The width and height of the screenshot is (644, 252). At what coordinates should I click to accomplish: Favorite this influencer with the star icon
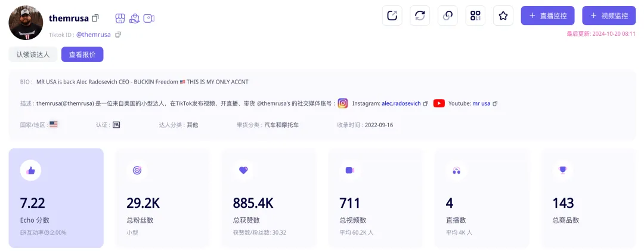point(503,16)
